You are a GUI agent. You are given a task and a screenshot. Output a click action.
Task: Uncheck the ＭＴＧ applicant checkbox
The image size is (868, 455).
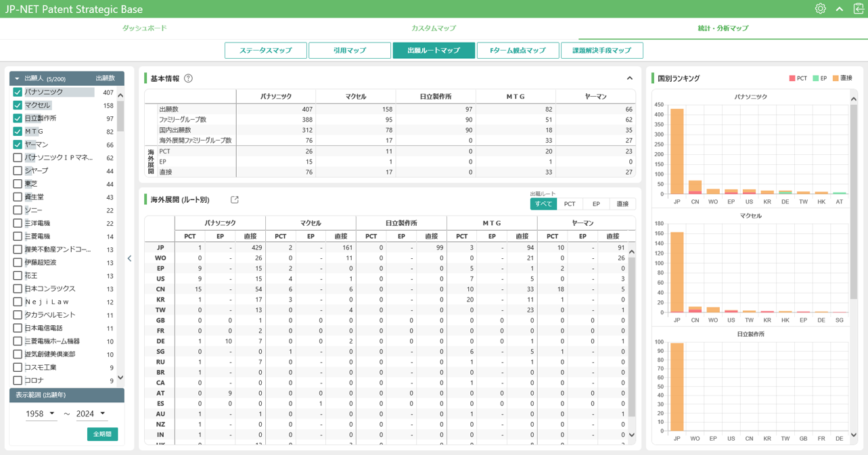18,131
